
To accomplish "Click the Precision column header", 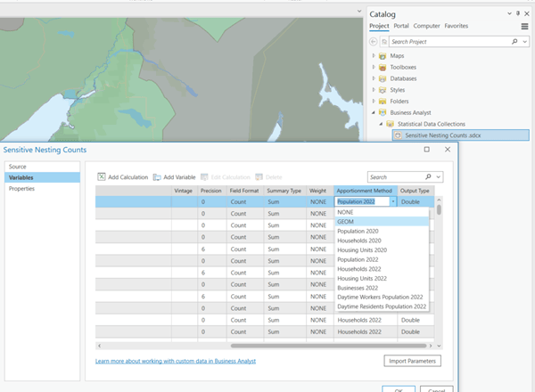I will [x=210, y=191].
